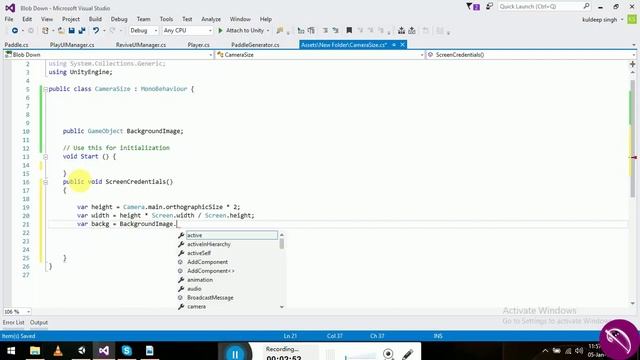Click the green Attach to Unity play icon
This screenshot has width=640, height=360.
click(220, 31)
